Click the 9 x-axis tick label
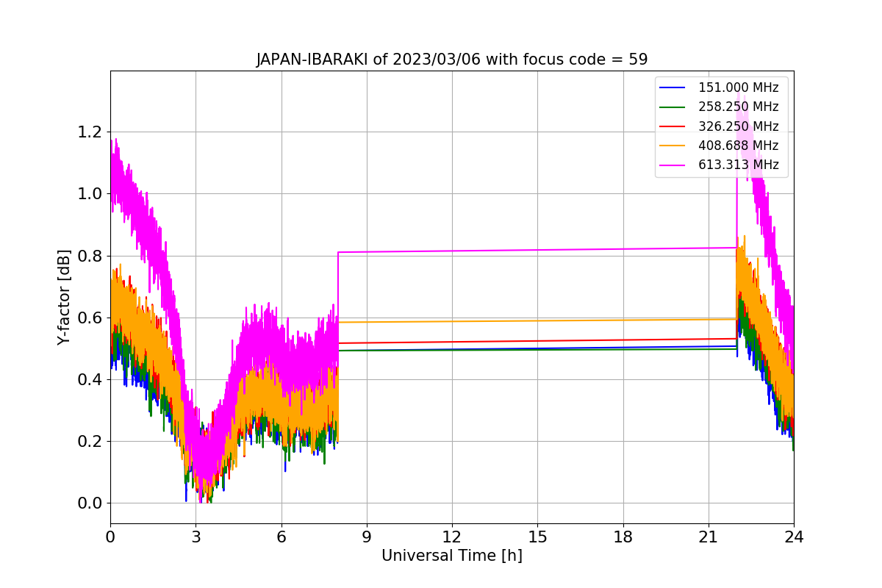 coord(367,537)
